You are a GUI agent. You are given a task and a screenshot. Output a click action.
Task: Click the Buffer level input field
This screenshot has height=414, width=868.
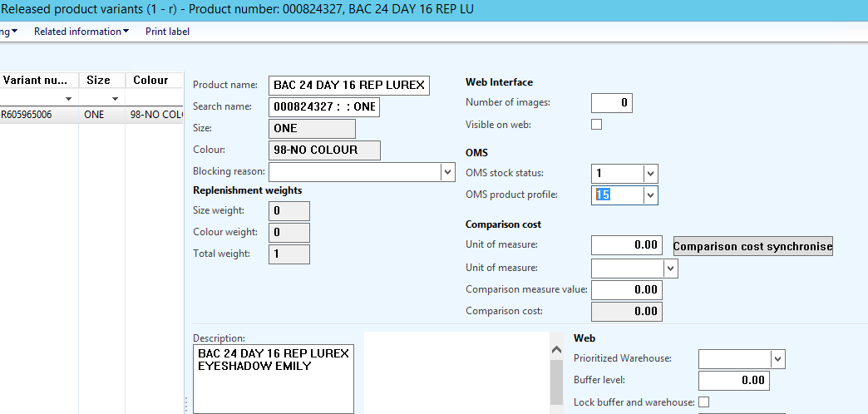coord(733,381)
